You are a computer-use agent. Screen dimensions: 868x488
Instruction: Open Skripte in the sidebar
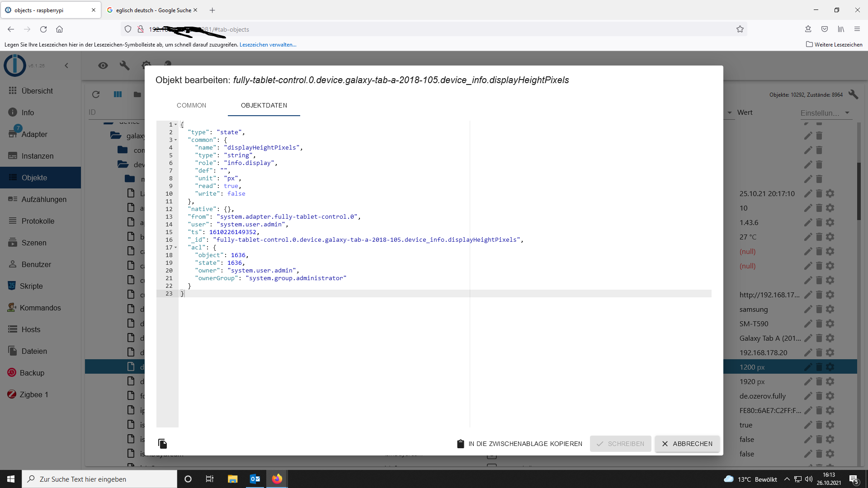tap(41, 286)
